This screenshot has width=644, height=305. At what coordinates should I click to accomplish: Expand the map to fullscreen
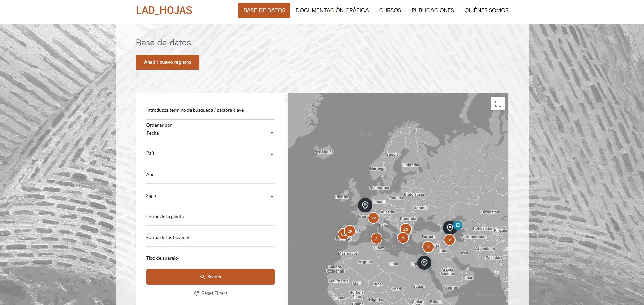(498, 104)
